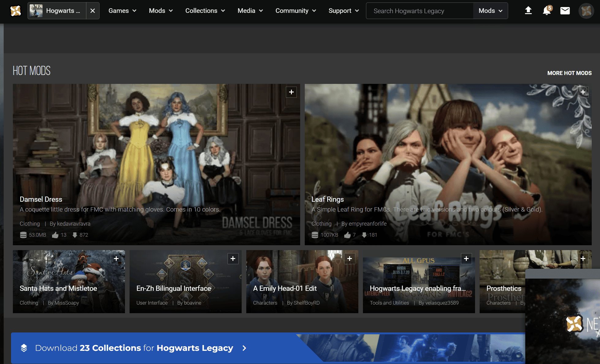Image resolution: width=600 pixels, height=364 pixels.
Task: Open the Mods search-scope dropdown
Action: point(490,11)
